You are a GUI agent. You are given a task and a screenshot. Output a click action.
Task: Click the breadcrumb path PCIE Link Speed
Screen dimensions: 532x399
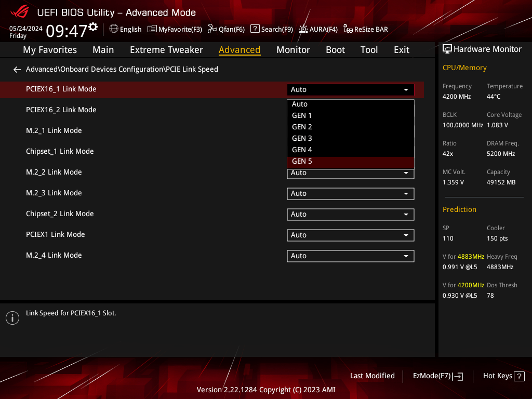click(192, 69)
